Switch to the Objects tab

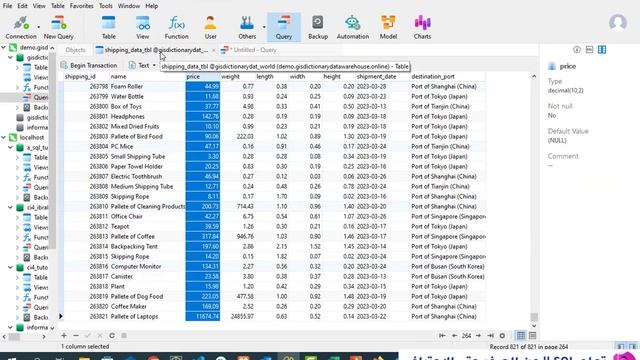tap(76, 50)
